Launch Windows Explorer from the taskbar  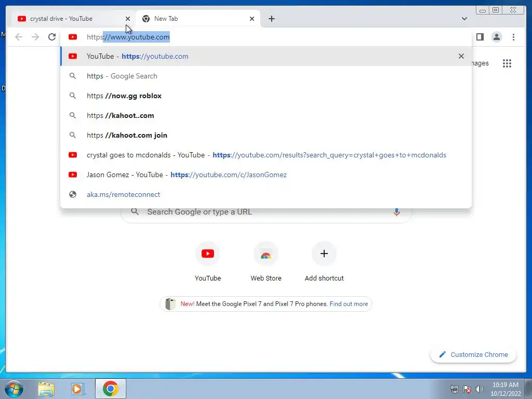46,389
